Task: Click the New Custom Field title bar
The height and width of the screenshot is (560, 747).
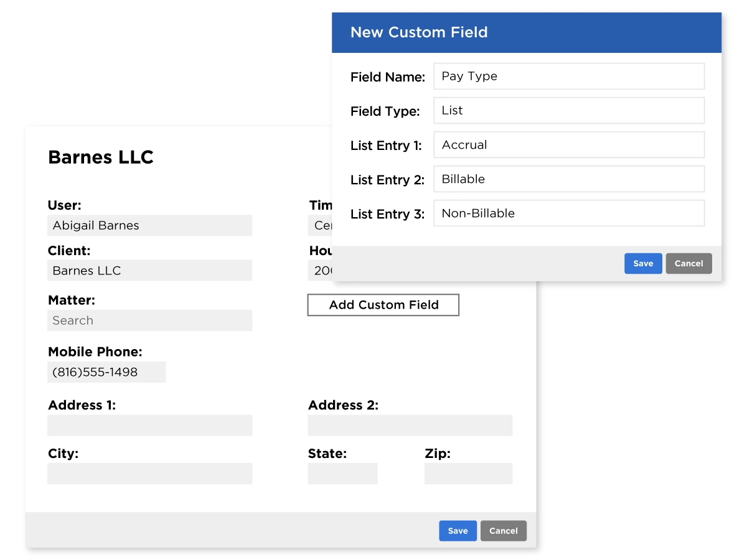Action: coord(526,32)
